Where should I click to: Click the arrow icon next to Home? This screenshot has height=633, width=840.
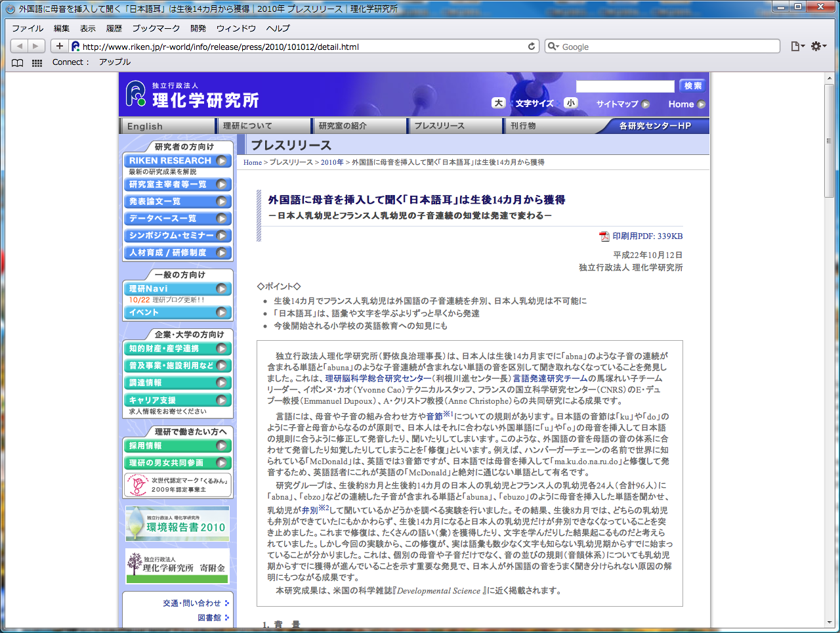pos(702,104)
